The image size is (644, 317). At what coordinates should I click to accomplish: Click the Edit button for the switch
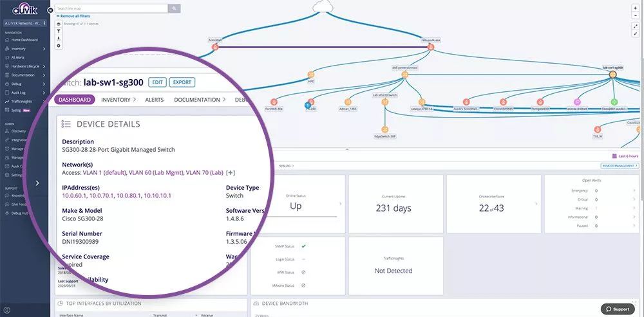click(156, 82)
